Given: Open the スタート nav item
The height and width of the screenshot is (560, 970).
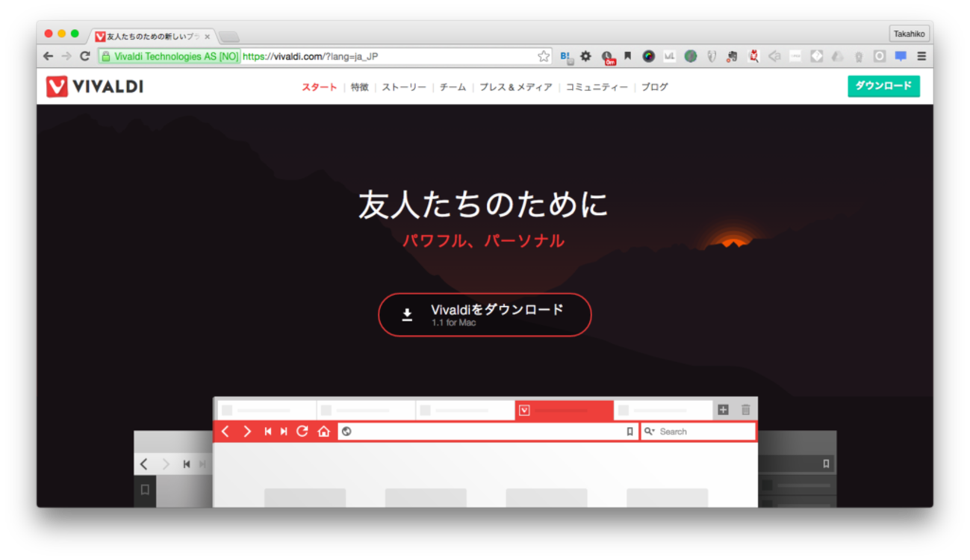Looking at the screenshot, I should [x=320, y=87].
